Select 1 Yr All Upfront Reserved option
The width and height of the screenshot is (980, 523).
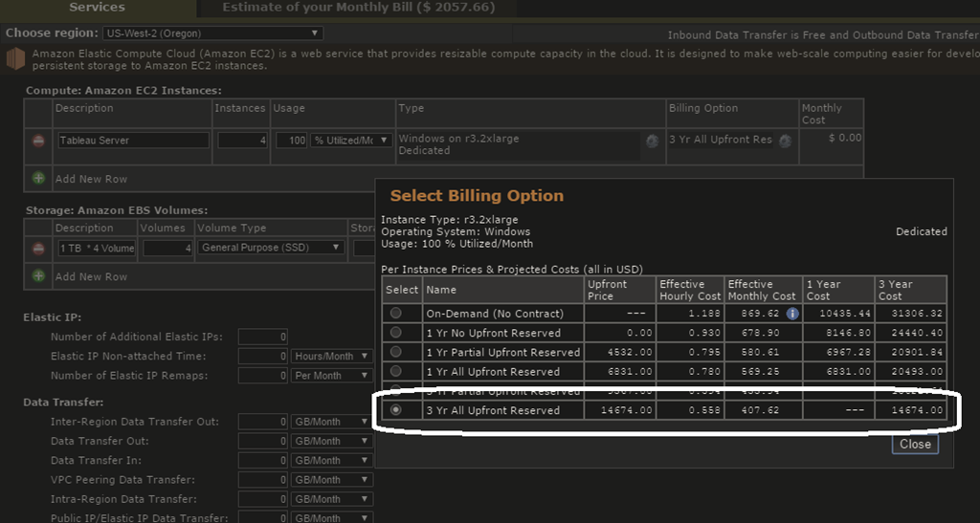pyautogui.click(x=395, y=371)
